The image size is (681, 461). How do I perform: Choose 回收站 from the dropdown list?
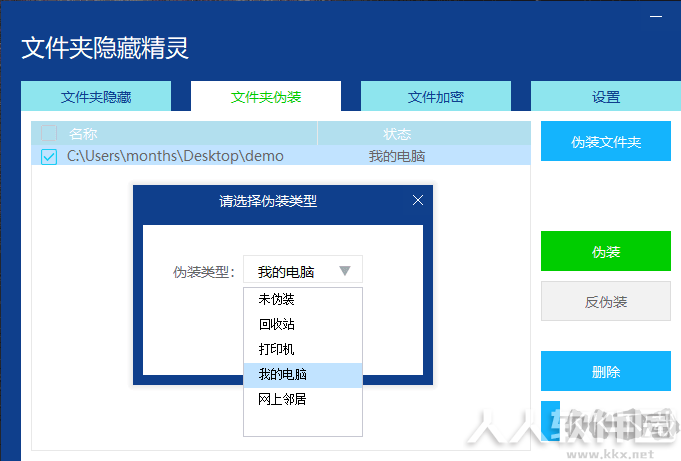point(303,324)
